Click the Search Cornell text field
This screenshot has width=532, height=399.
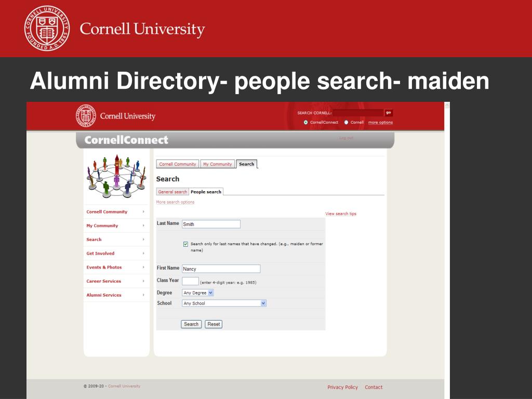(x=358, y=113)
